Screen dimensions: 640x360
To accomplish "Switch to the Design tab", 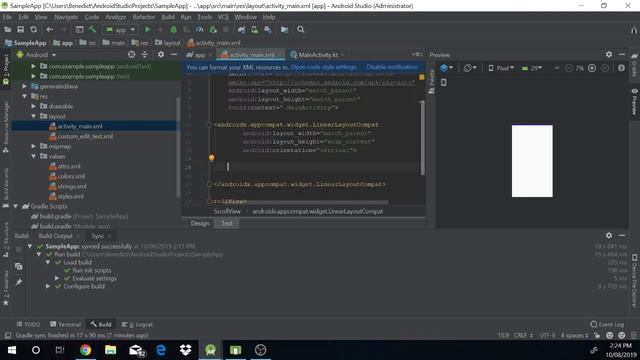I will point(200,223).
